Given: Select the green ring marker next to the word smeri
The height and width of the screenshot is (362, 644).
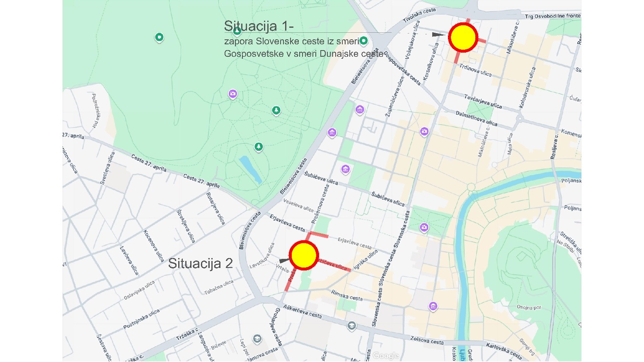Looking at the screenshot, I should pos(363,41).
